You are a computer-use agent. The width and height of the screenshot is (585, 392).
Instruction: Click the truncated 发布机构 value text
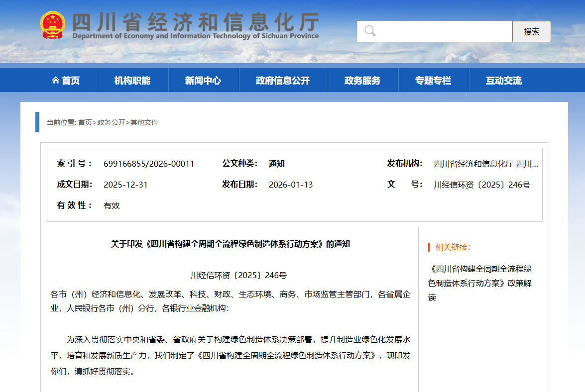(x=485, y=164)
